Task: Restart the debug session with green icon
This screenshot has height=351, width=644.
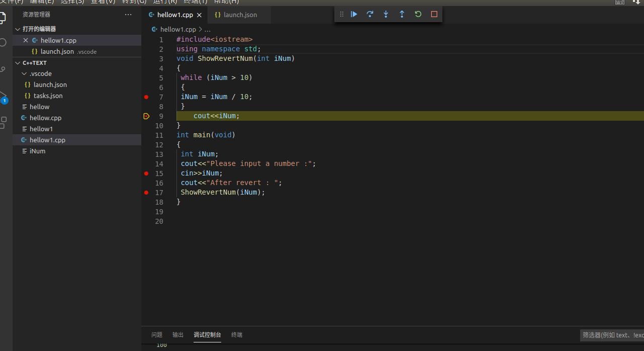Action: click(418, 14)
